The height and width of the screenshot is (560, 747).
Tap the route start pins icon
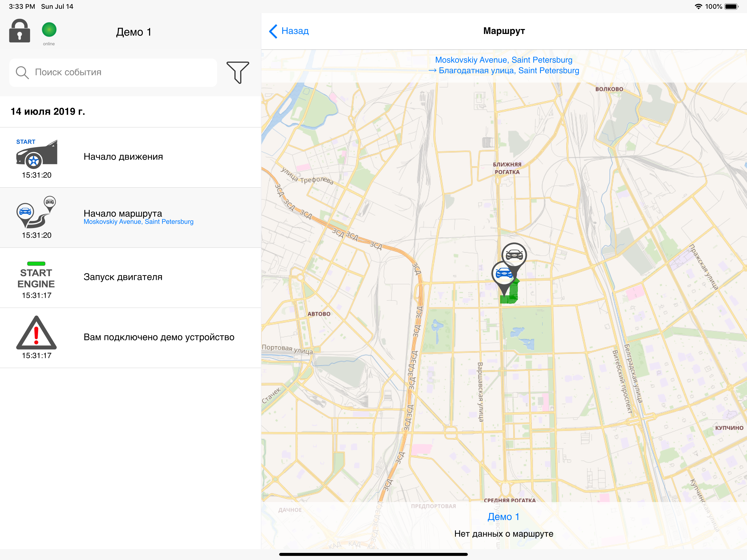pos(36,212)
